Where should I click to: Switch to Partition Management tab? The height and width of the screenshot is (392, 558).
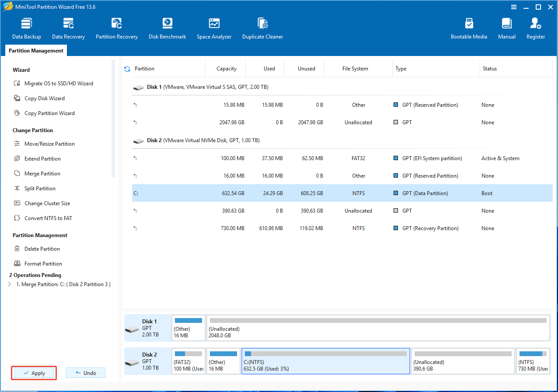coord(36,51)
